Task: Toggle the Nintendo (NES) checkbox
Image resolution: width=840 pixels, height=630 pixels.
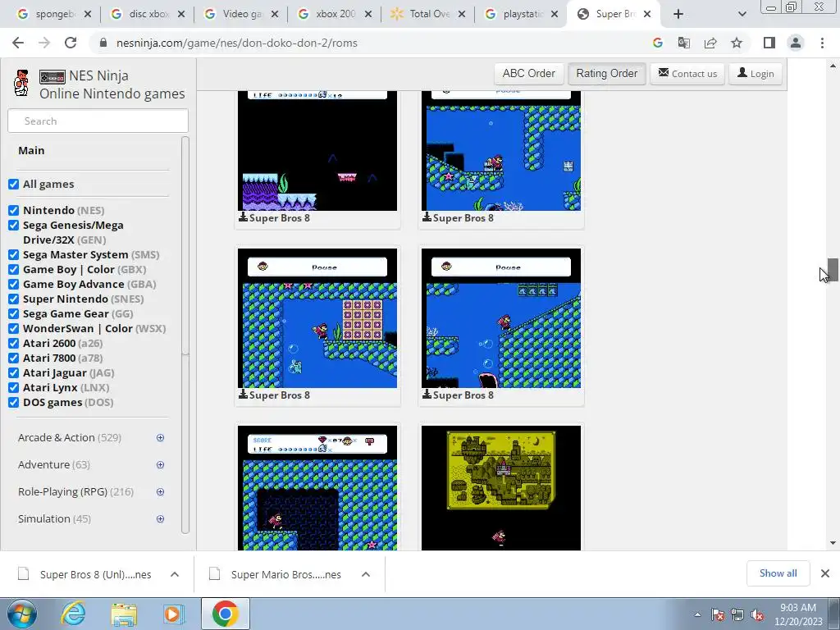Action: tap(13, 211)
